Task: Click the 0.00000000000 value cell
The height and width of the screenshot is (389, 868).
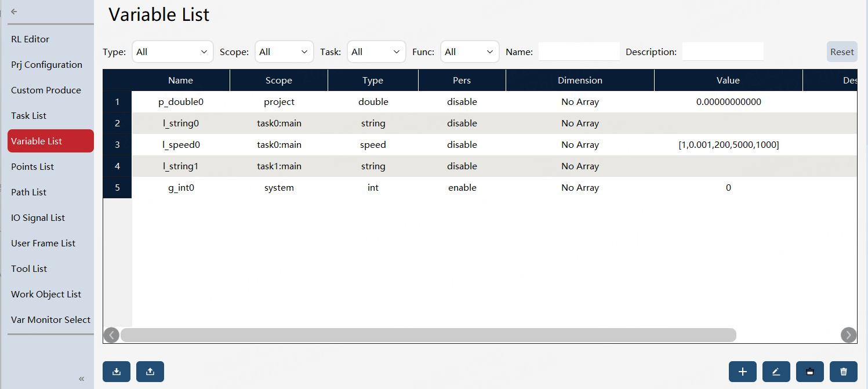Action: (x=729, y=102)
